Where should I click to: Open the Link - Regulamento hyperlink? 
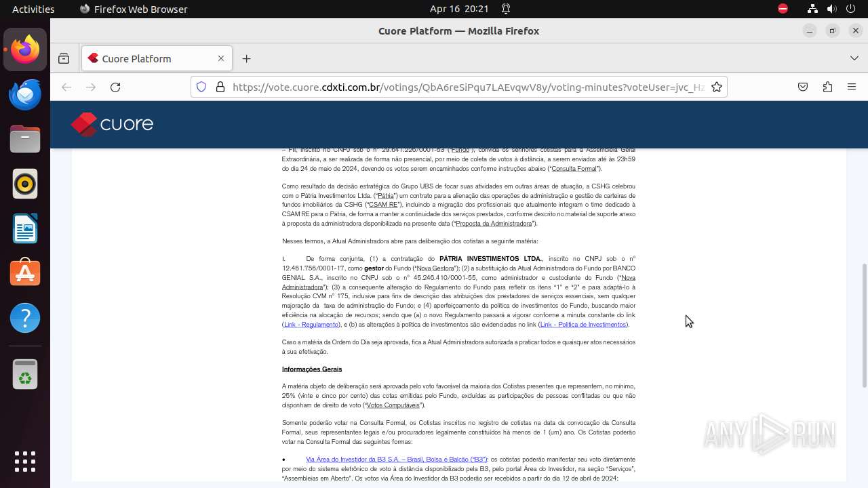(311, 325)
